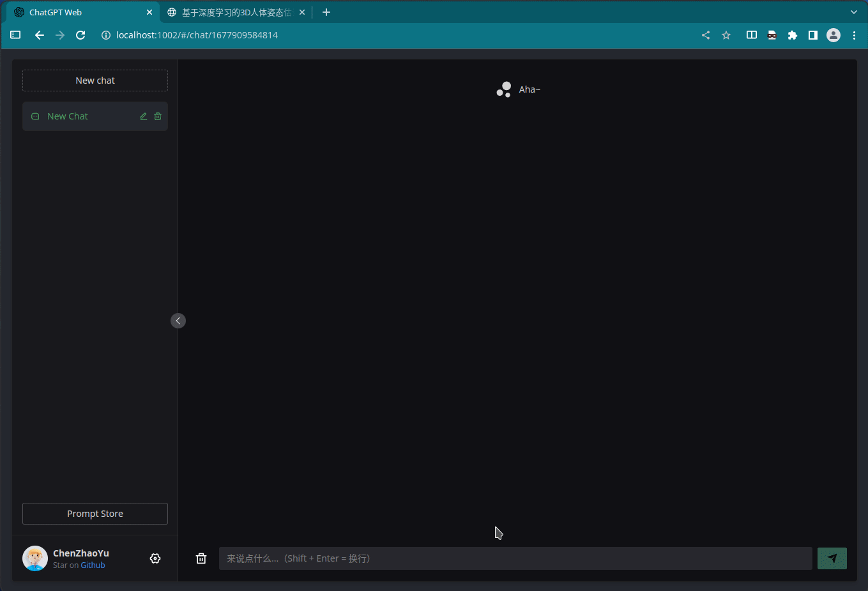Click the chat bubble icon on New Chat
868x591 pixels.
click(35, 116)
